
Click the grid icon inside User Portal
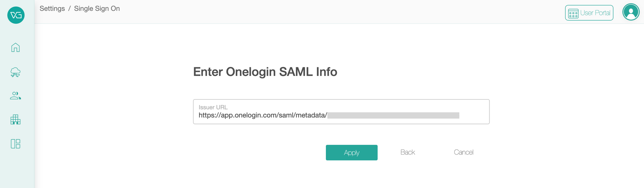tap(573, 14)
